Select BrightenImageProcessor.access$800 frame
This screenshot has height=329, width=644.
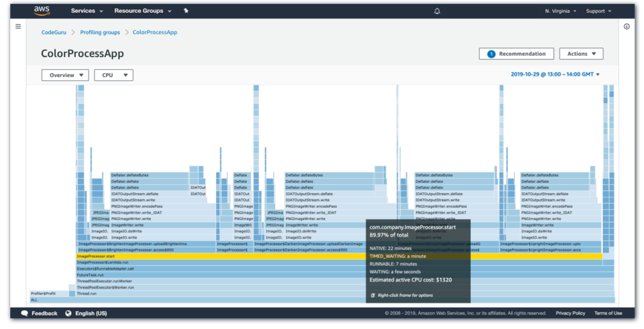[x=146, y=250]
